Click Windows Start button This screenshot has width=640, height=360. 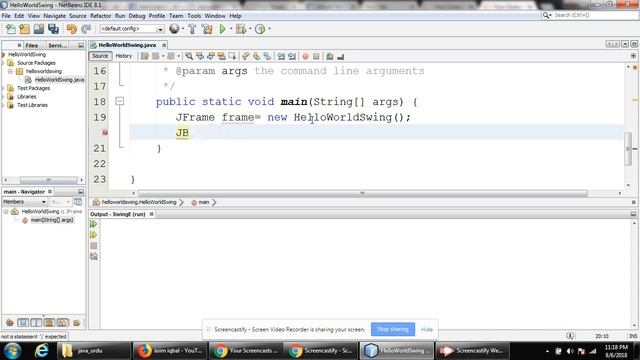pos(13,351)
